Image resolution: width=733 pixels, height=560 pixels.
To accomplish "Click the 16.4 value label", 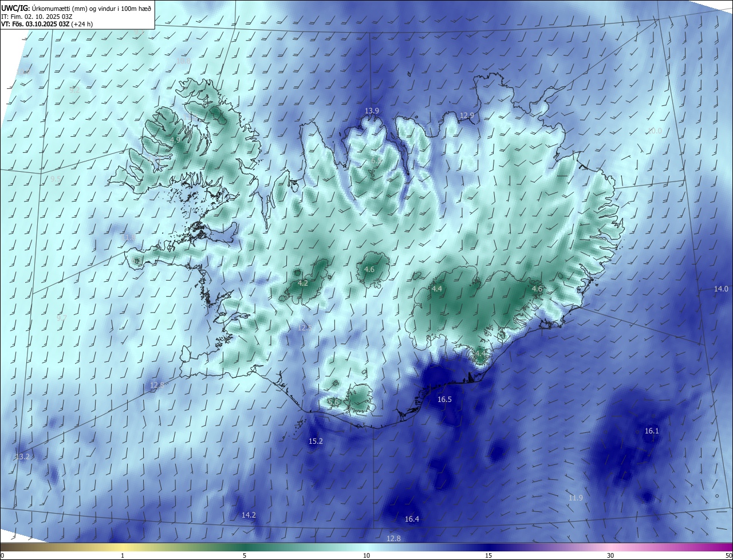I will coord(412,519).
